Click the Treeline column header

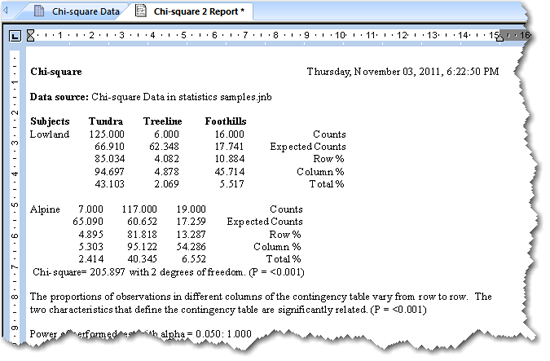tap(162, 121)
